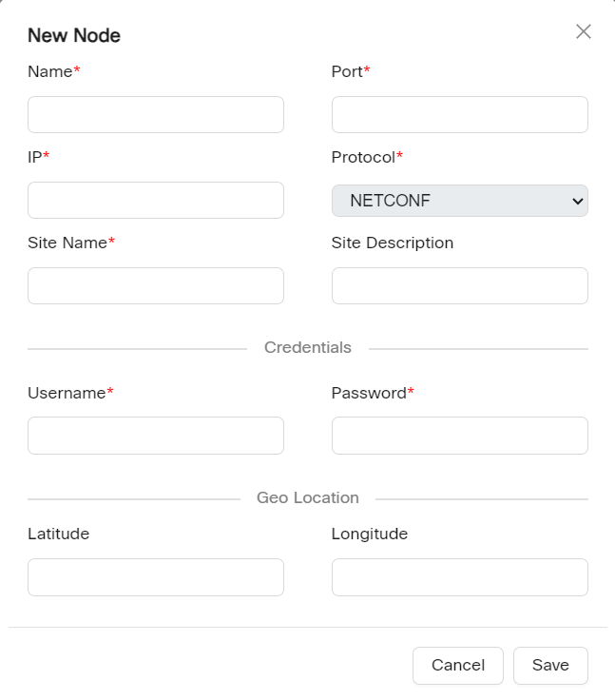Select the Password input field

[459, 435]
